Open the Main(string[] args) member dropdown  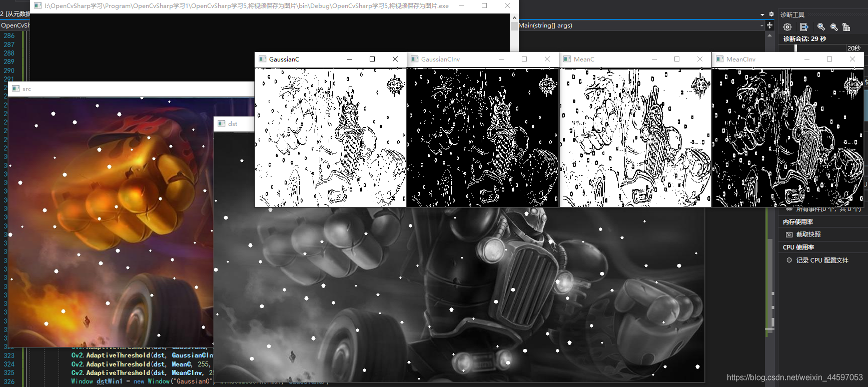tap(762, 25)
